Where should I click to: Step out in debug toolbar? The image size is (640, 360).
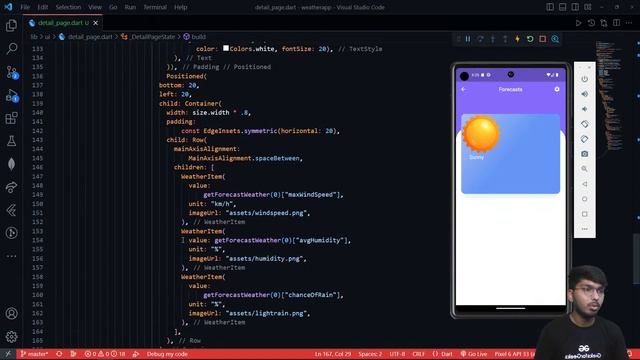pos(505,39)
